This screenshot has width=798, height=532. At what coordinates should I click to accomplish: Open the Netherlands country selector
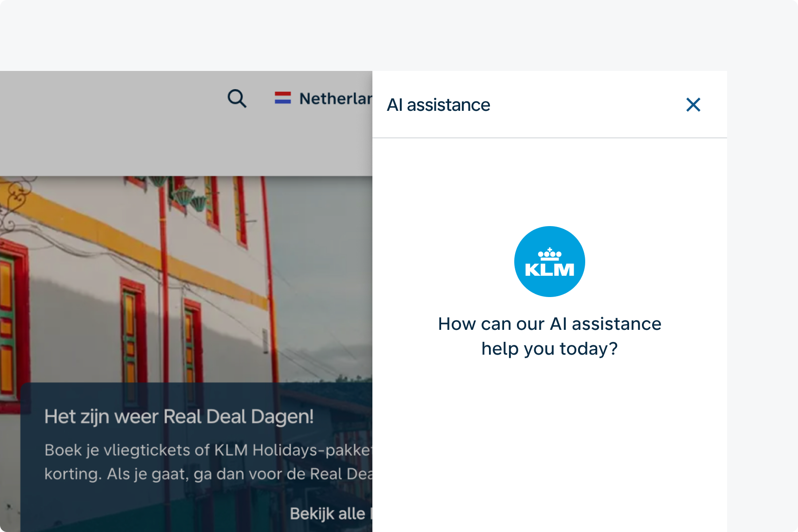pos(335,98)
